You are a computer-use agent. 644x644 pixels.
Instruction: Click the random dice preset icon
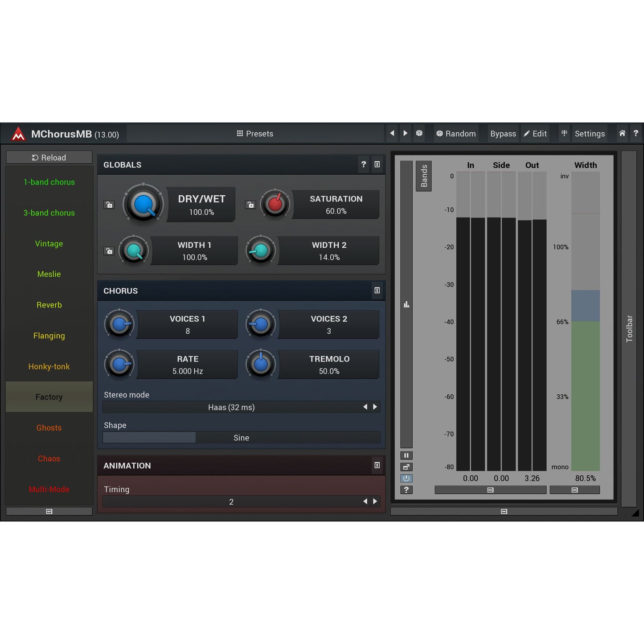point(419,133)
